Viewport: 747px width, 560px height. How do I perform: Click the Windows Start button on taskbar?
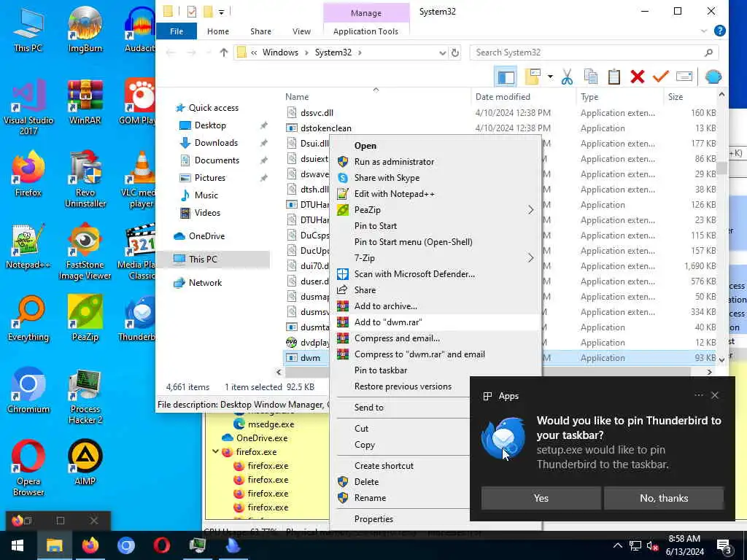(x=18, y=545)
